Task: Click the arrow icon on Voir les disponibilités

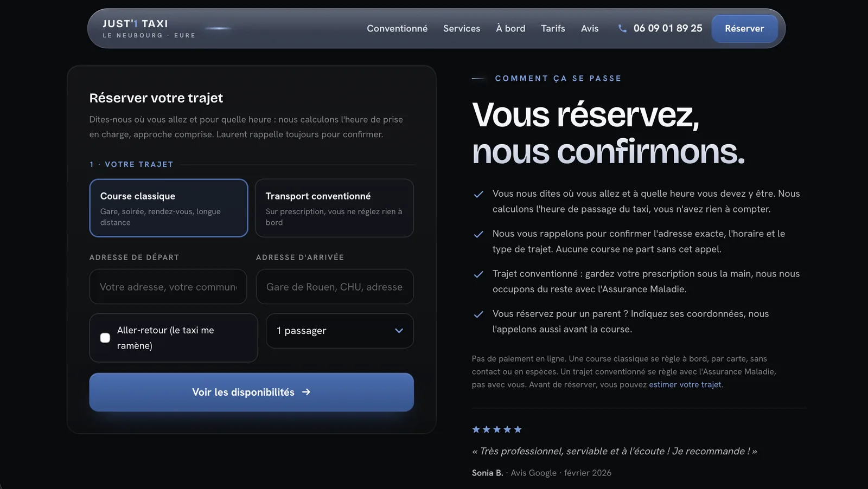Action: [x=306, y=392]
